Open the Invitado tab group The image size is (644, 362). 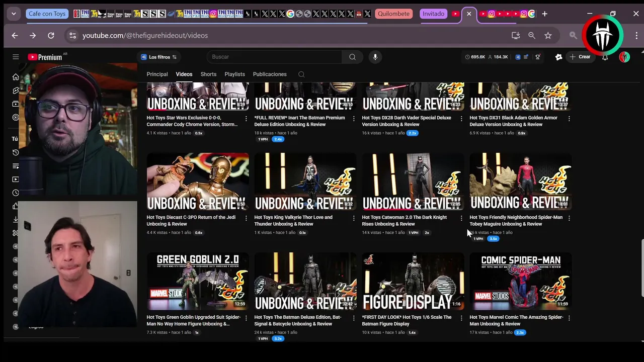tap(433, 14)
